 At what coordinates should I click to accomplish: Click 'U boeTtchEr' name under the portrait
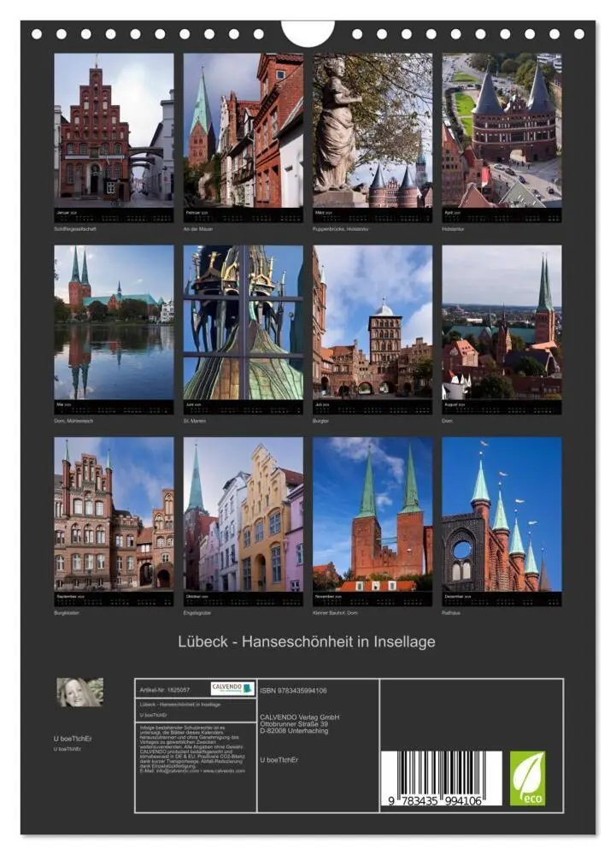[73, 739]
